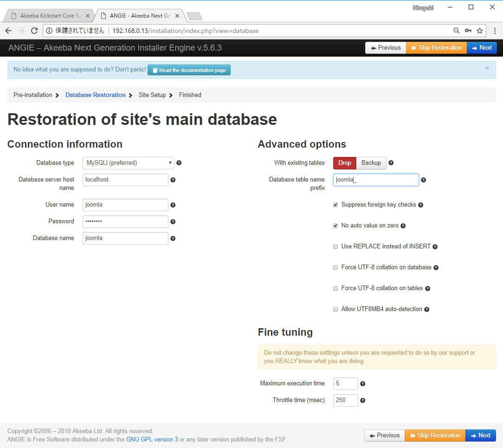Click help icon after No auto value on zero
The height and width of the screenshot is (448, 503).
(x=403, y=226)
